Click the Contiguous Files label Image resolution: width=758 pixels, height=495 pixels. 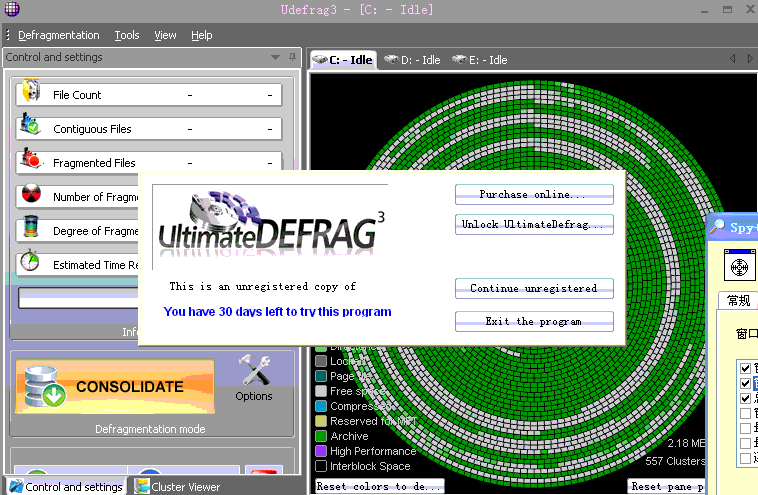coord(92,129)
